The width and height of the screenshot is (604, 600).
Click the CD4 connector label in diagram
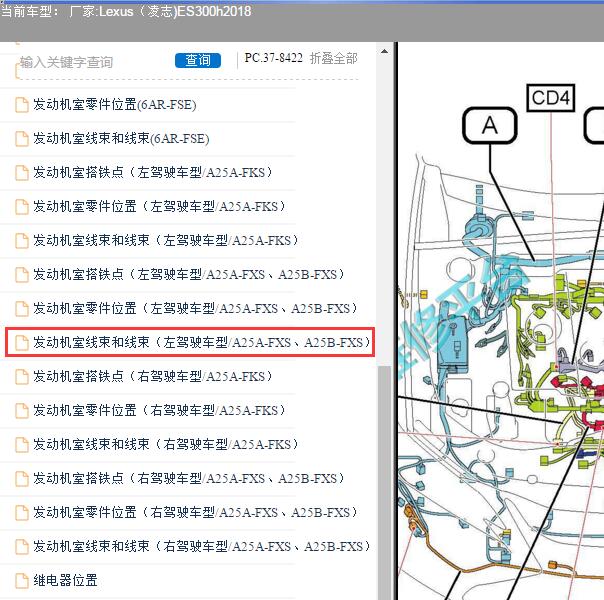click(550, 98)
